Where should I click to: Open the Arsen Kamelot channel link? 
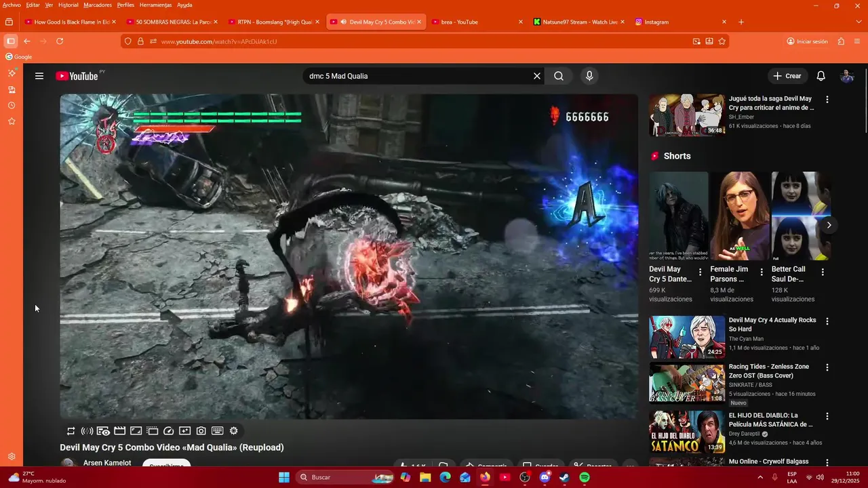click(107, 463)
